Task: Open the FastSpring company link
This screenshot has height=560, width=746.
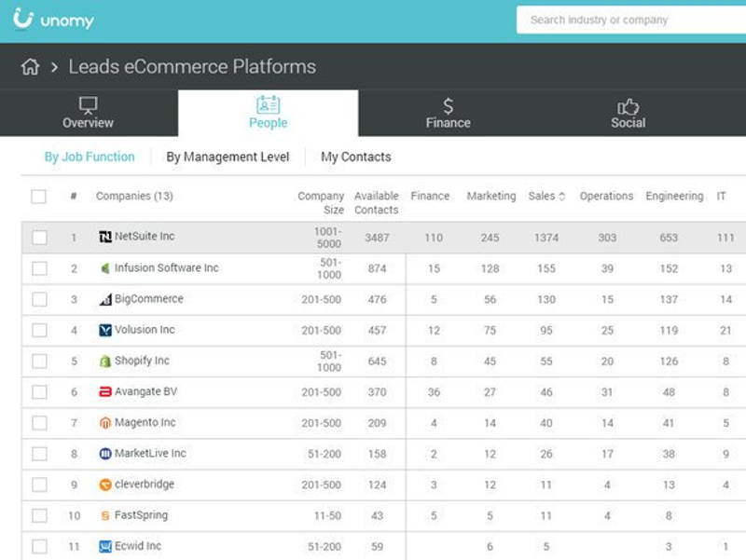Action: [x=142, y=515]
